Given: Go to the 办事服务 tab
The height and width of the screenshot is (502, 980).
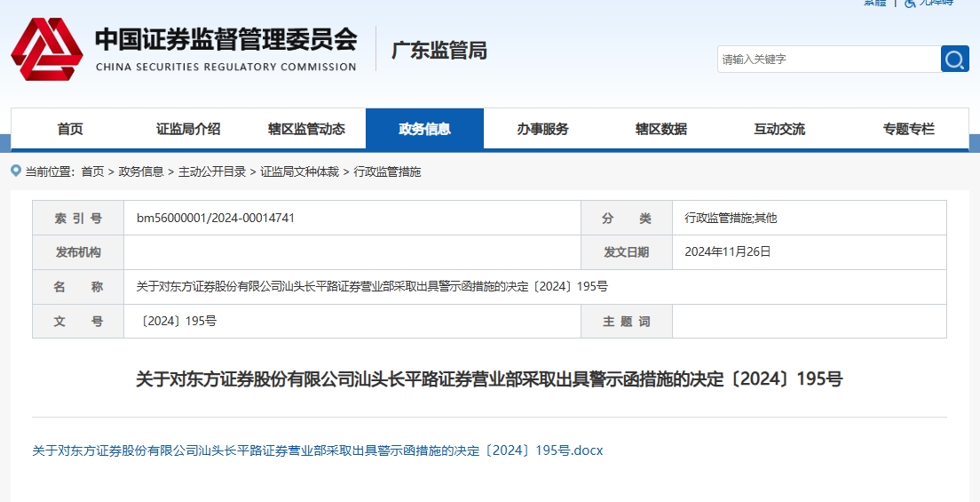Looking at the screenshot, I should click(x=542, y=129).
